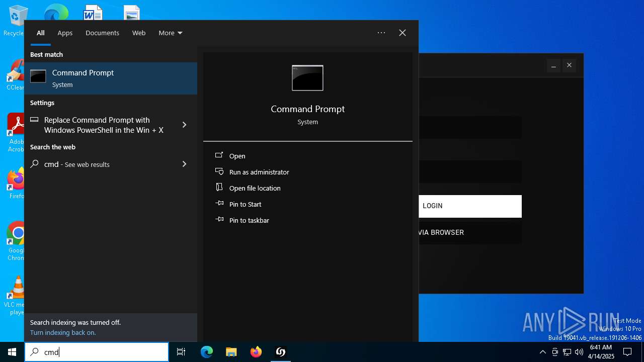
Task: Click the Open file location icon
Action: [219, 187]
